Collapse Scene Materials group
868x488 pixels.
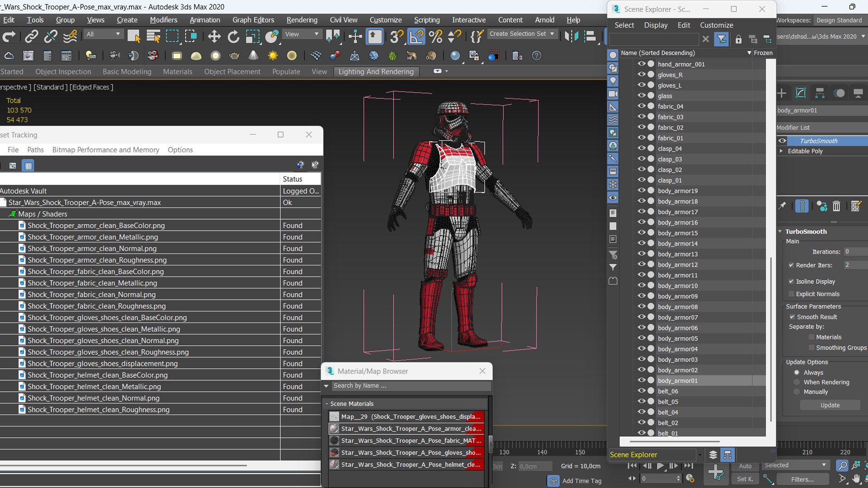(326, 404)
